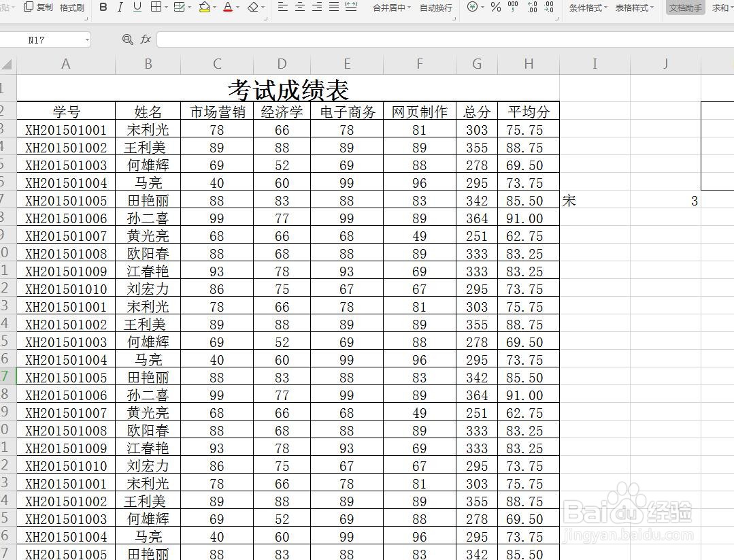The width and height of the screenshot is (734, 560).
Task: Underline the selected text
Action: point(137,7)
